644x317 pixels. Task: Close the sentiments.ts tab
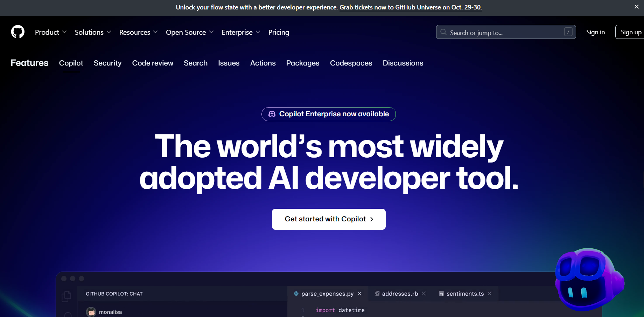pyautogui.click(x=490, y=294)
